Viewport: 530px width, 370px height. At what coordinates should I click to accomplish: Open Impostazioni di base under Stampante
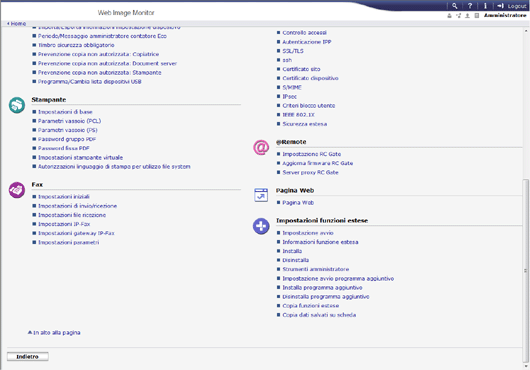point(65,112)
